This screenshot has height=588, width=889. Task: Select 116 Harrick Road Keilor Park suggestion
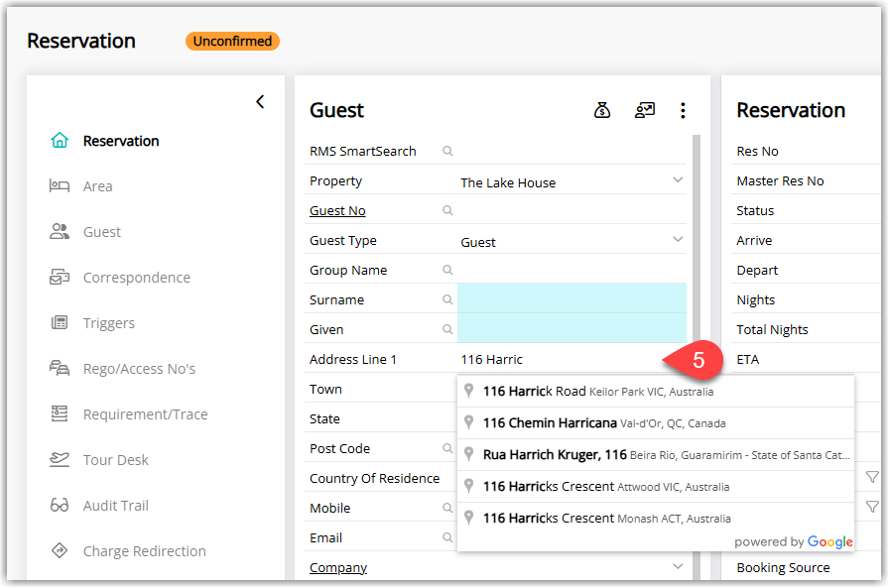click(x=656, y=391)
